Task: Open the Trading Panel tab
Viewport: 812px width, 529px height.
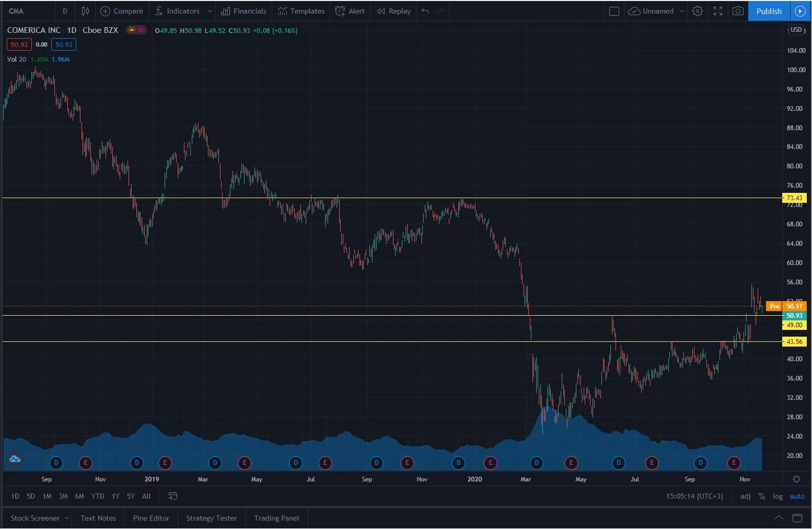Action: coord(277,518)
